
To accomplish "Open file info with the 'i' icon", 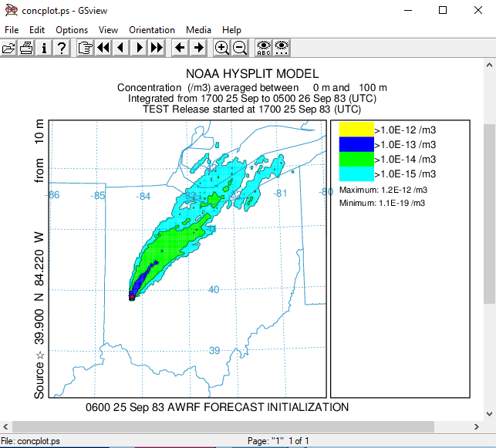I will point(44,48).
